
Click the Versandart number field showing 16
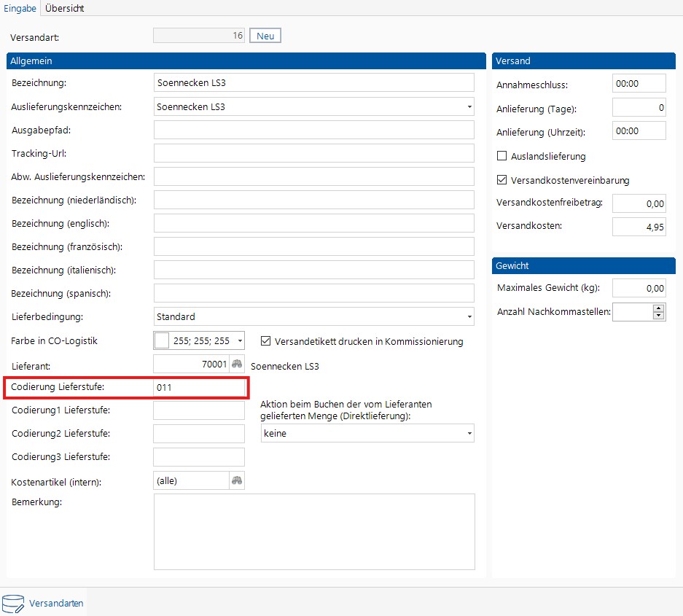[x=199, y=36]
